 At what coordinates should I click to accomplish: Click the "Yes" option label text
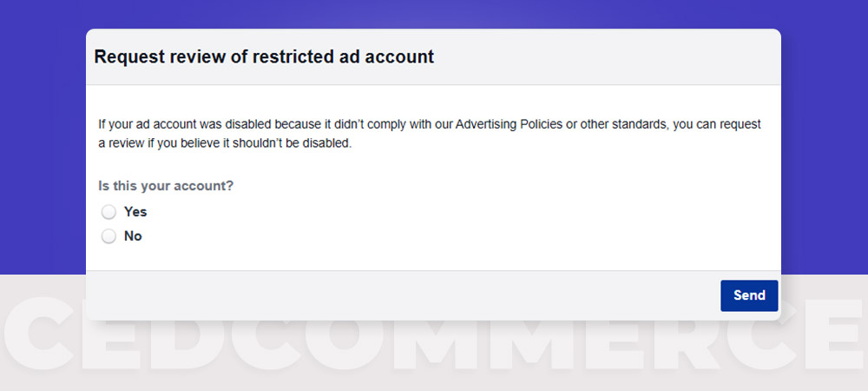[x=135, y=211]
